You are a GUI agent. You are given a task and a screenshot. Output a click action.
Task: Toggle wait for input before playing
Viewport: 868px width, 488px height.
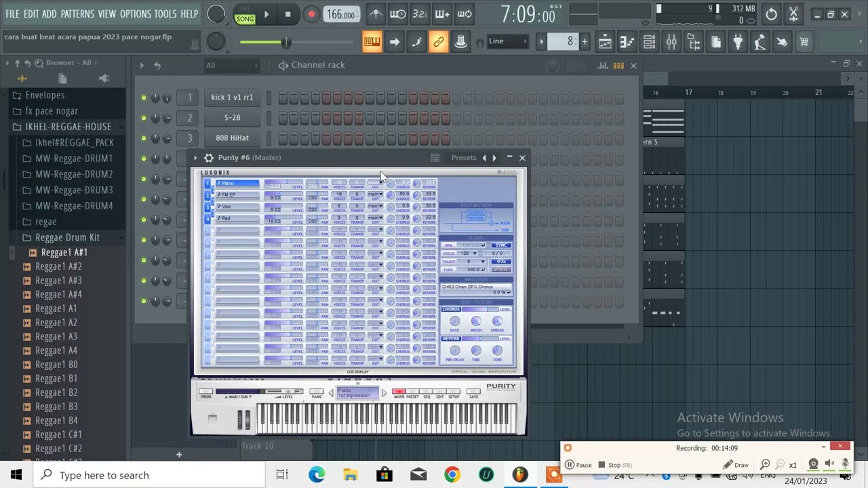click(397, 14)
